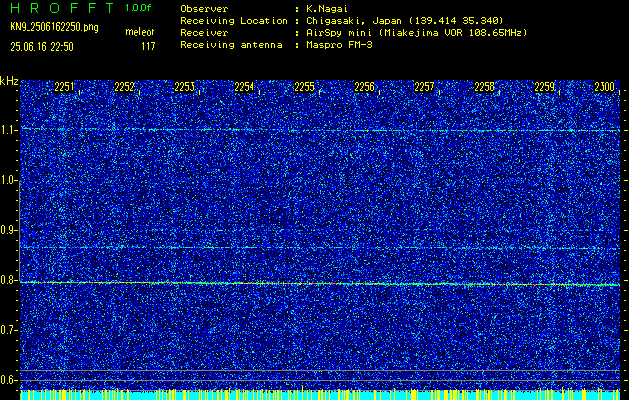The width and height of the screenshot is (629, 400).
Task: Click the bright carrier line near 0.8 kHz
Action: (x=320, y=284)
